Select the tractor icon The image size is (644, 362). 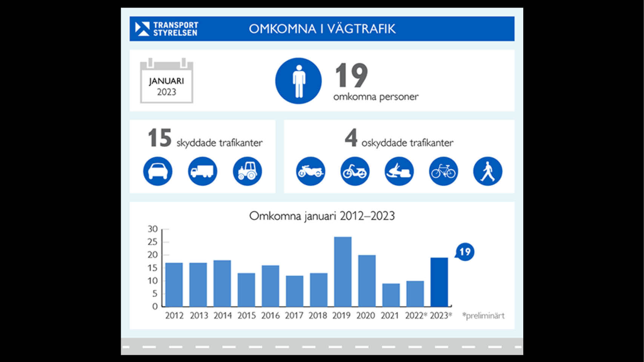[247, 171]
